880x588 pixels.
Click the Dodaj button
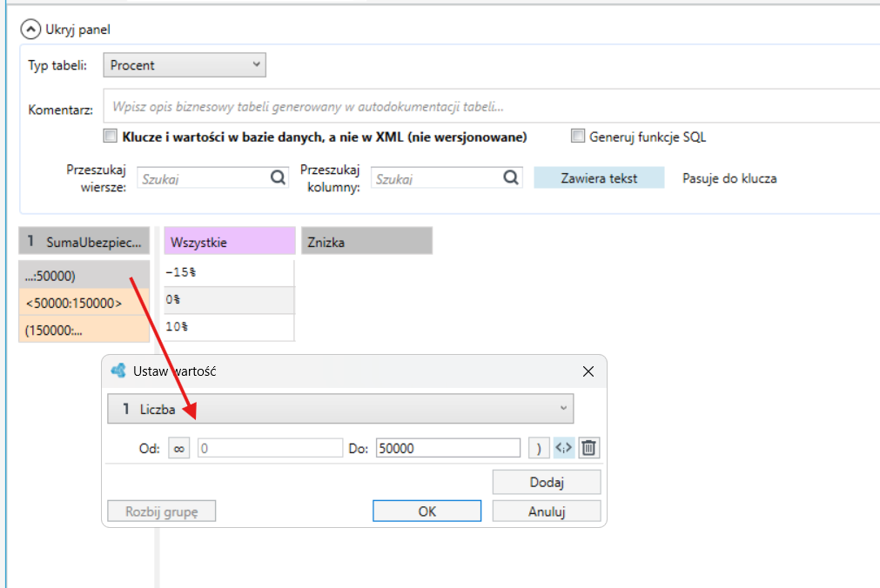pos(547,482)
